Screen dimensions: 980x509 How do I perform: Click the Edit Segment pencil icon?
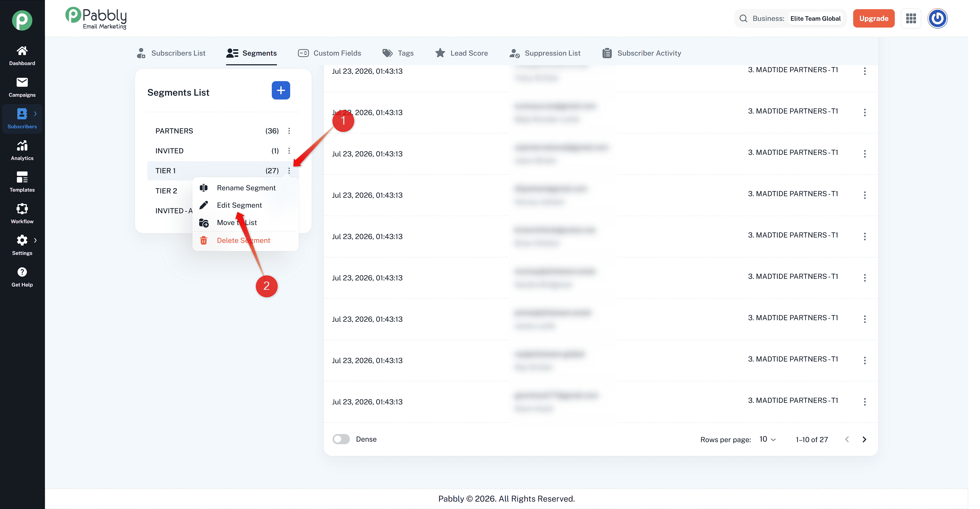click(x=204, y=205)
